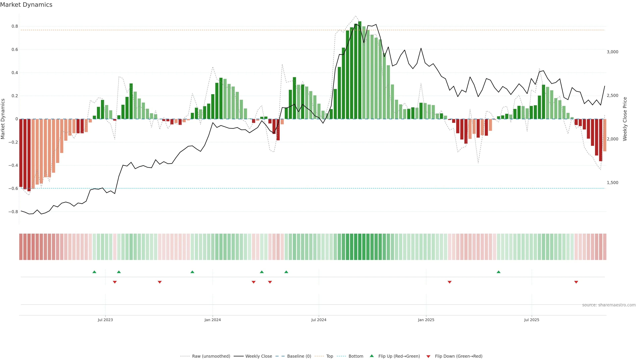Click red flip-down marker just after Jan 2025
644x362 pixels.
click(449, 282)
